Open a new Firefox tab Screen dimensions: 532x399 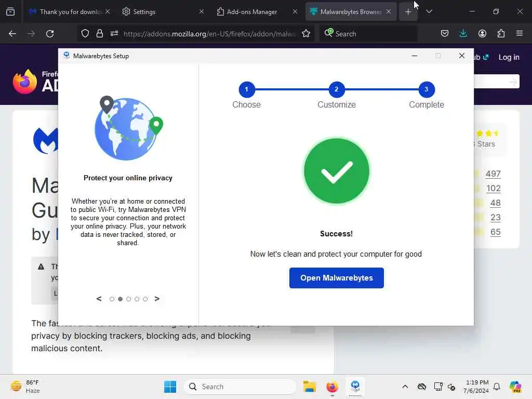[x=408, y=12]
